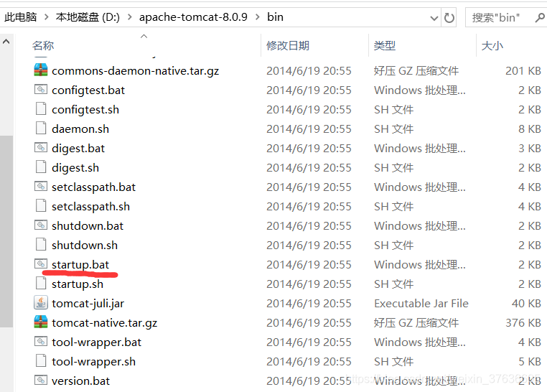Select the file name tomcat-juli.jar
547x392 pixels.
click(x=88, y=304)
